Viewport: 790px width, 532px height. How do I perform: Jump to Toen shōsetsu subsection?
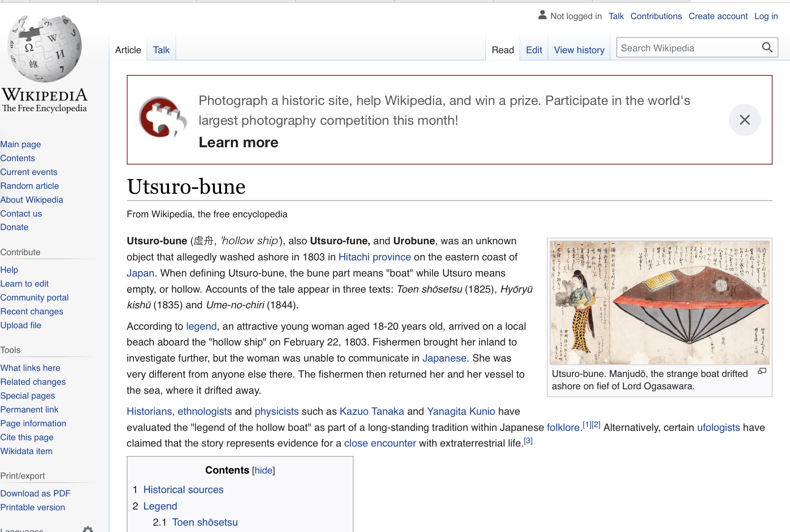(205, 522)
